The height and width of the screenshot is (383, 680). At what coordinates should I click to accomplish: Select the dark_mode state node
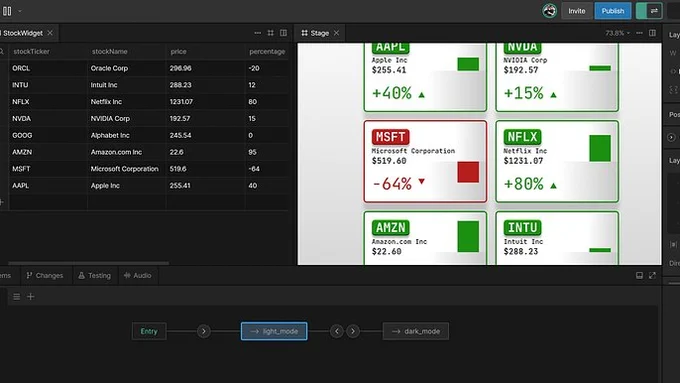(415, 331)
